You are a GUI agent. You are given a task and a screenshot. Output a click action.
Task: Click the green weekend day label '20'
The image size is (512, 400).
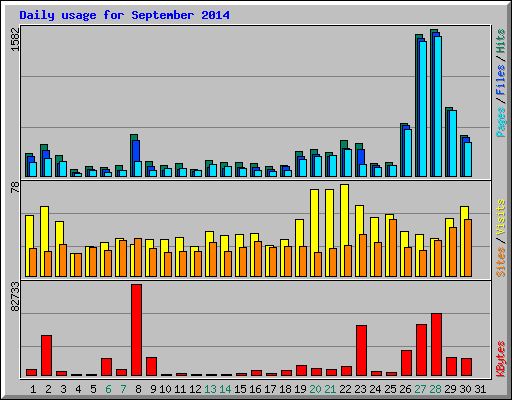click(x=315, y=389)
